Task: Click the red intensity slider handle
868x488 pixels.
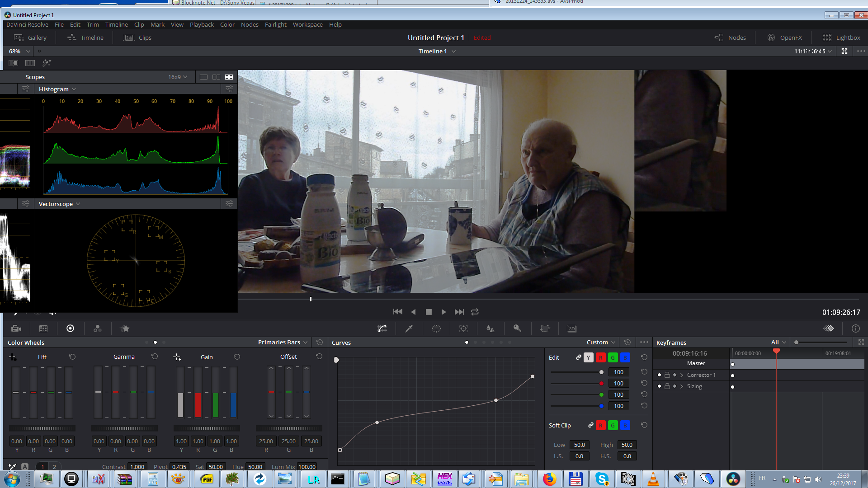Action: (601, 383)
